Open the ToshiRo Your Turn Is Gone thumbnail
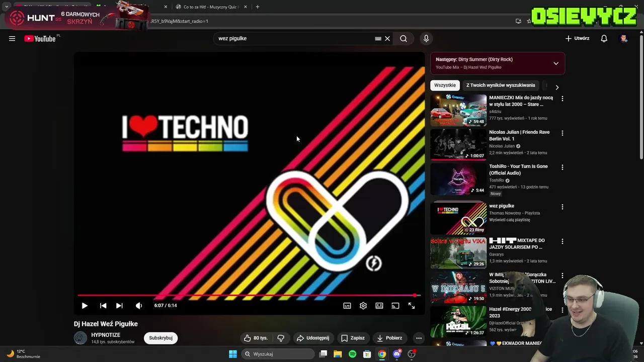The width and height of the screenshot is (644, 362). pos(458,179)
